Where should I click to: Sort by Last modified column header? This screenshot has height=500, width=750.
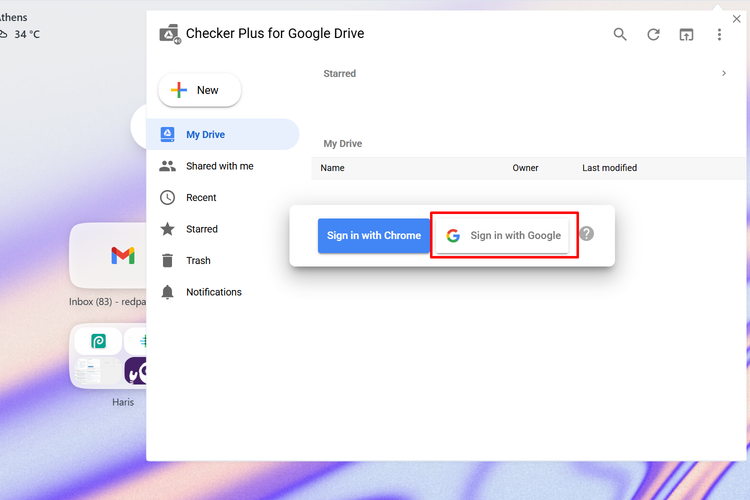[x=609, y=168]
